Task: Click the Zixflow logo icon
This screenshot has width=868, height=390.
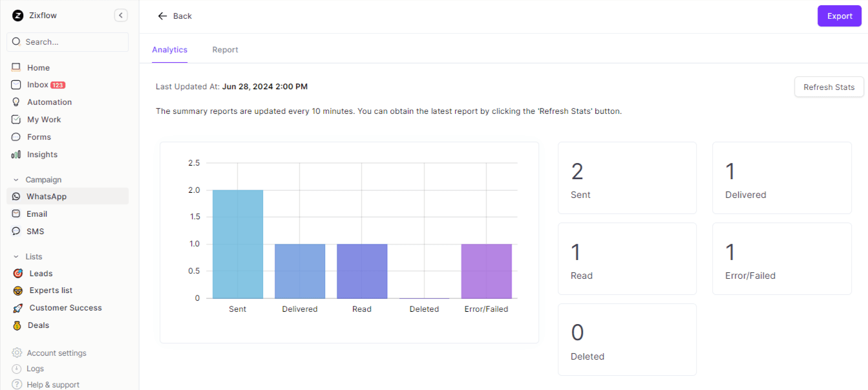Action: (x=17, y=16)
